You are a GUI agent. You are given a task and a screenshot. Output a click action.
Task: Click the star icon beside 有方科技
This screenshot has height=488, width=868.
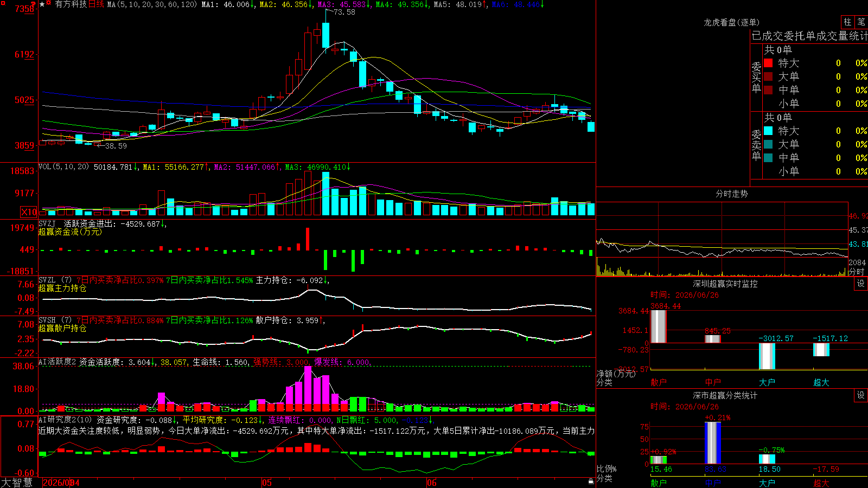point(42,4)
